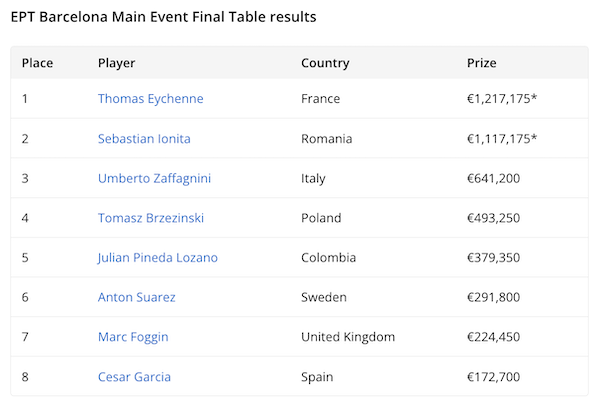
Task: Select the €1,117,175 runner-up prize cell
Action: pos(501,139)
